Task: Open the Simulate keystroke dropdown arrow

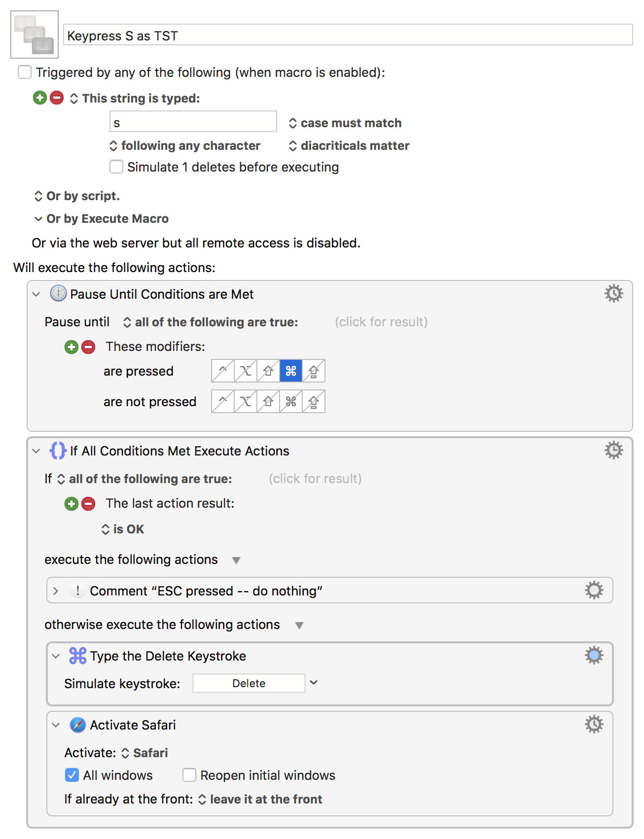Action: tap(314, 683)
